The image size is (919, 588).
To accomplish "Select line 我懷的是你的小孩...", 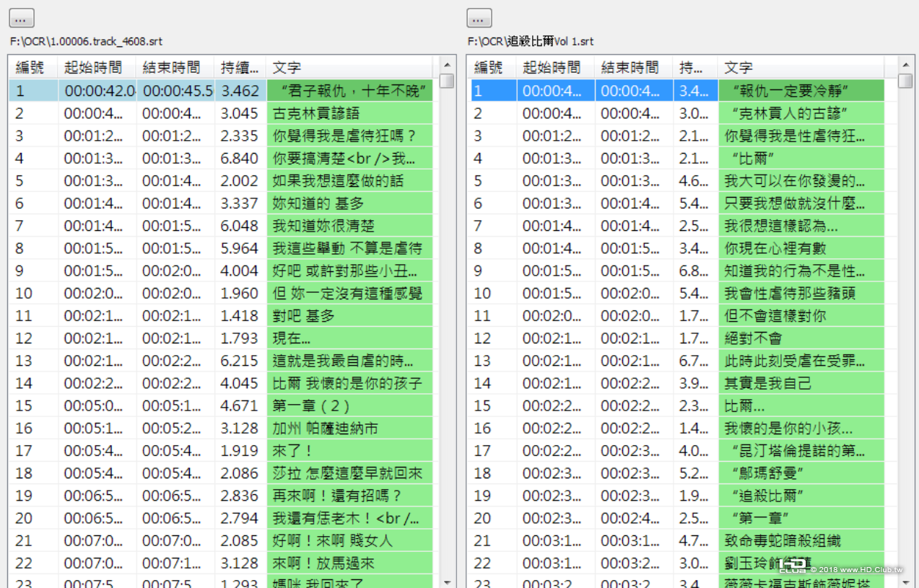I will [x=801, y=429].
